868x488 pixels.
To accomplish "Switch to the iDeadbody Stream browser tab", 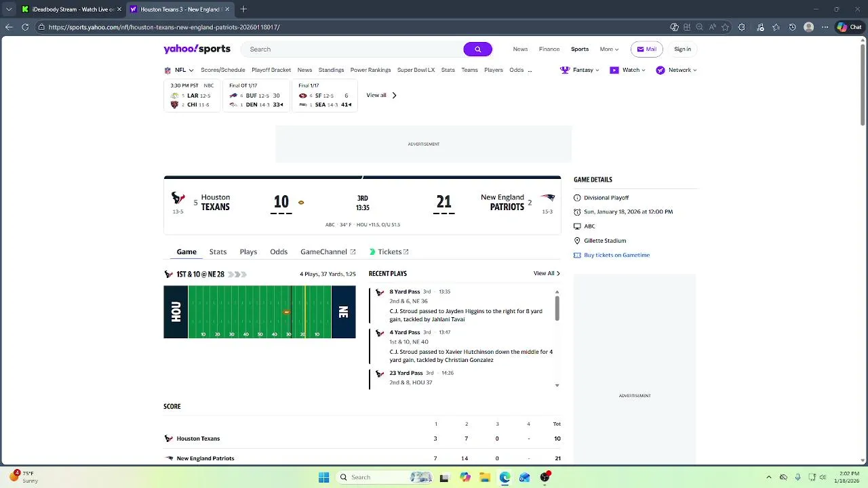I will click(x=71, y=9).
